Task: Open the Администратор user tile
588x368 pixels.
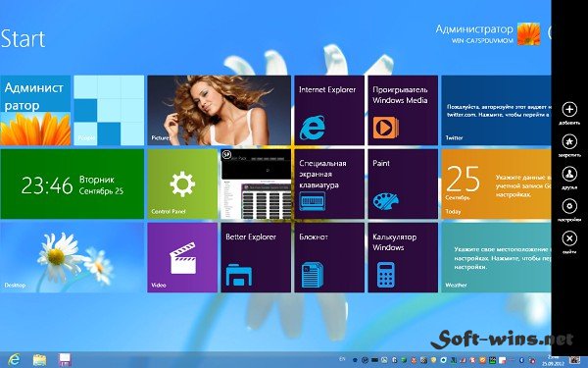Action: point(35,110)
